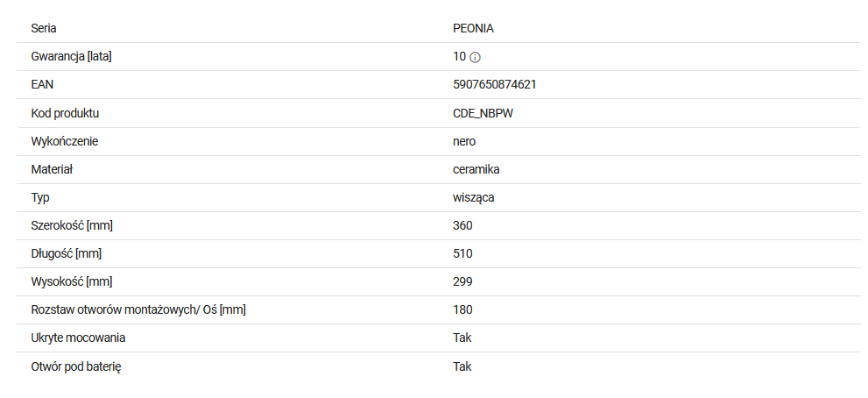
Task: Click the EAN number 5907650874621
Action: click(494, 85)
